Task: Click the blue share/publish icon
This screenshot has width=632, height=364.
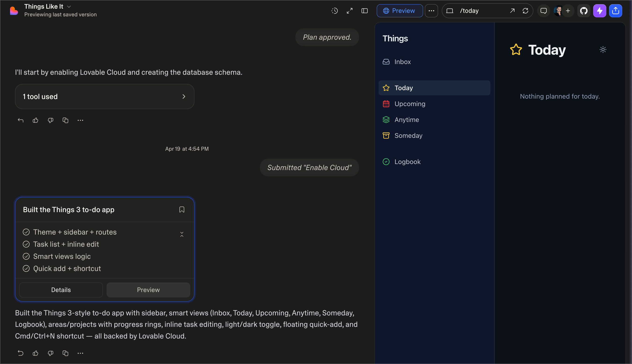Action: (x=615, y=11)
